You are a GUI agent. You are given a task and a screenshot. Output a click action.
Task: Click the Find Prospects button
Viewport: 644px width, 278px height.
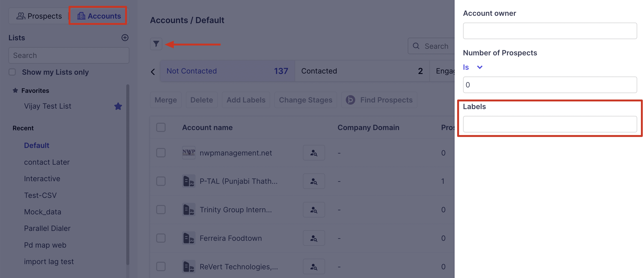[379, 100]
